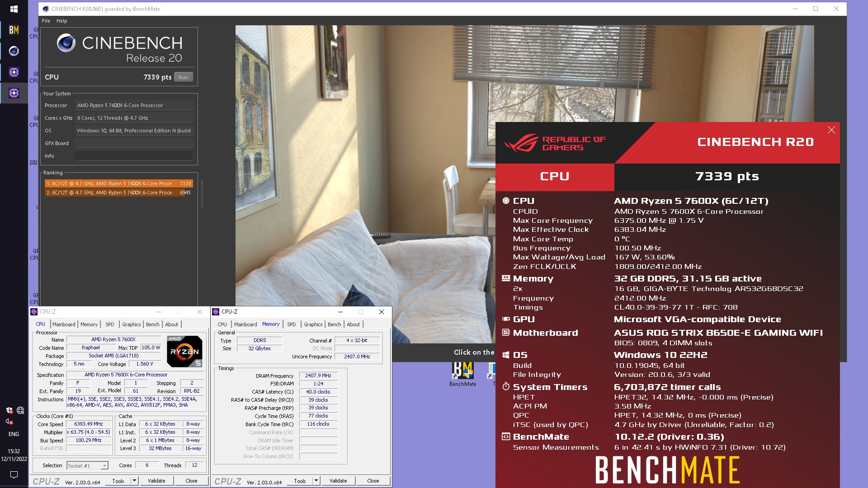The height and width of the screenshot is (488, 868).
Task: Click right CPU-Z window title icon
Action: point(216,312)
